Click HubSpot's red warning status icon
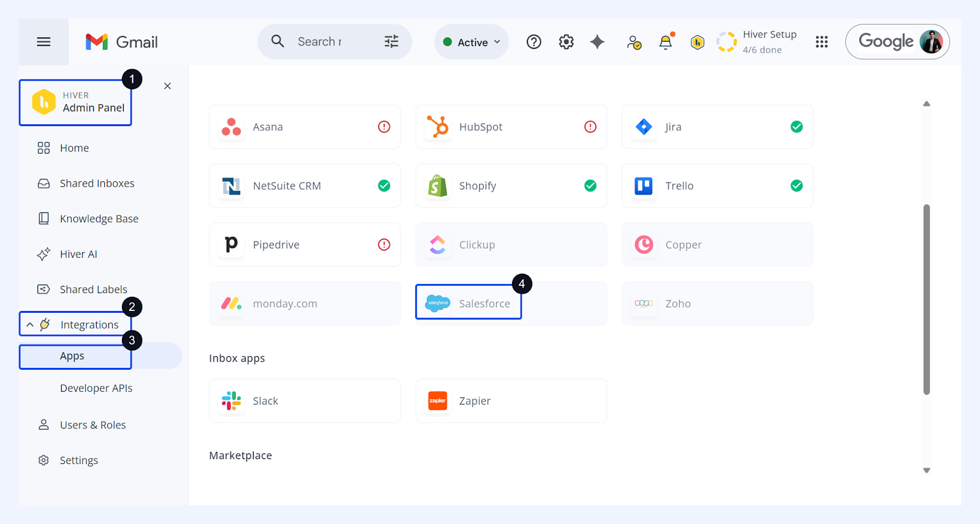This screenshot has height=524, width=980. coord(590,127)
